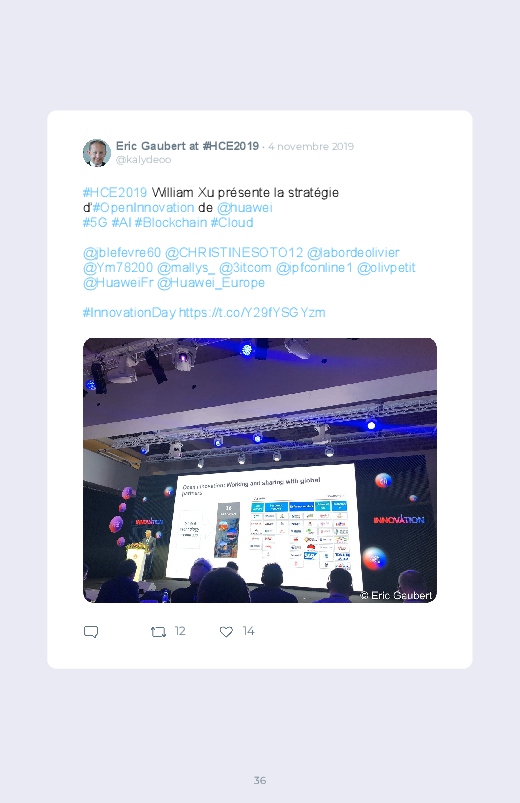Visit the @labordeolivier mention
Viewport: 520px width, 803px height.
pyautogui.click(x=353, y=252)
